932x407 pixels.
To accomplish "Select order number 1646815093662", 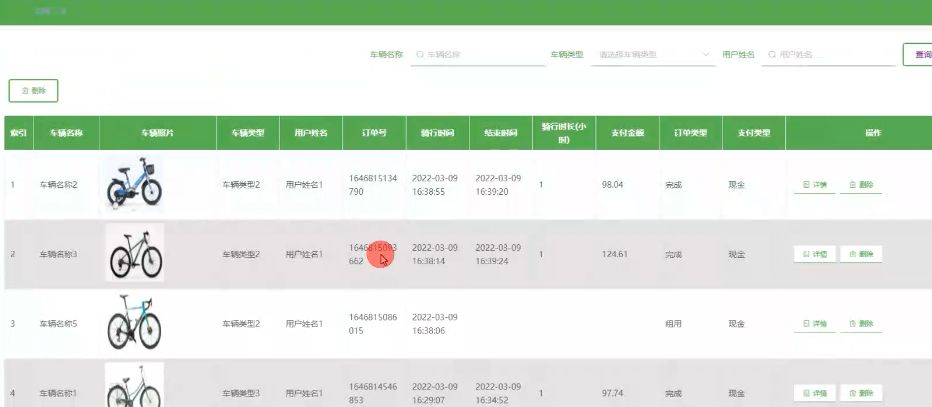I will tap(373, 254).
